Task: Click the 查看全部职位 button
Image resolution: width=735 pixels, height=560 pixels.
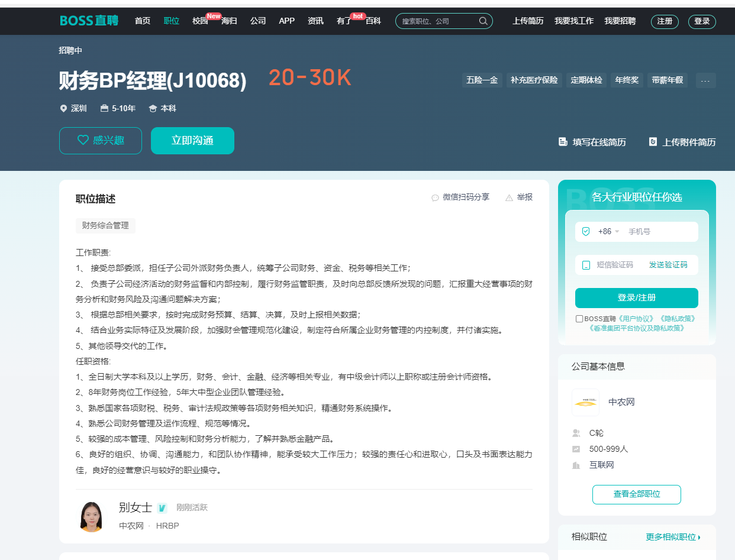Action: (636, 494)
